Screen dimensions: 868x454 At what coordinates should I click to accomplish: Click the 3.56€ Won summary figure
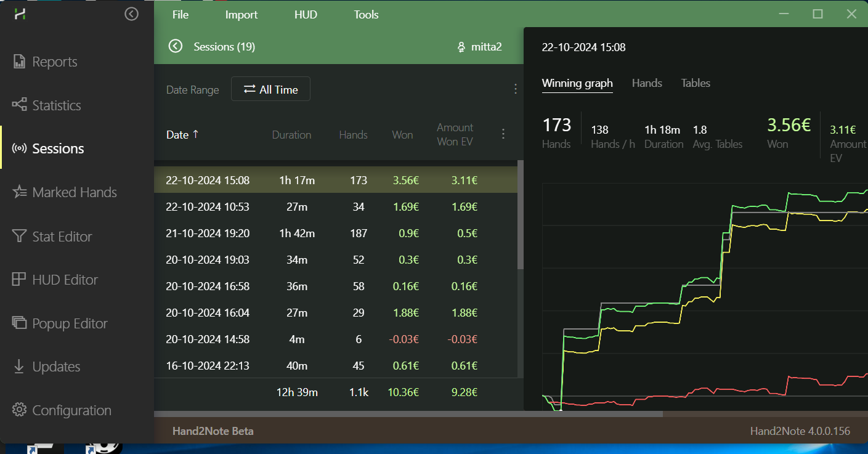pyautogui.click(x=789, y=126)
